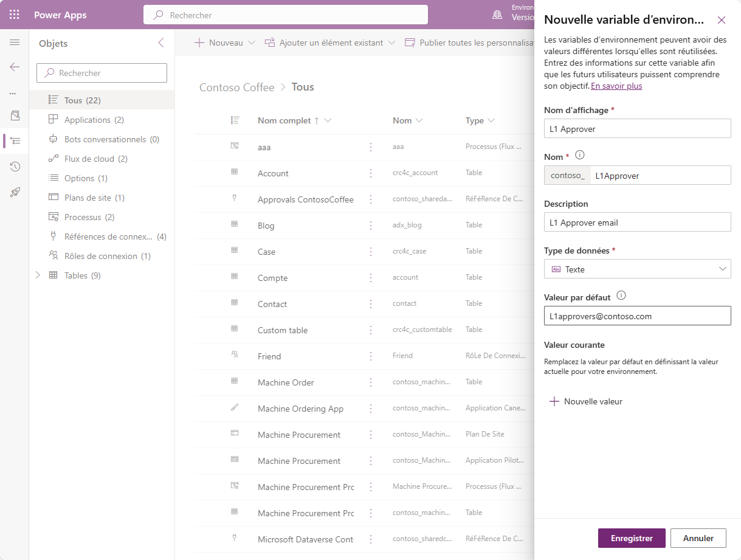Open more options for Approvals ContosoCoffee
The image size is (741, 560).
click(371, 199)
